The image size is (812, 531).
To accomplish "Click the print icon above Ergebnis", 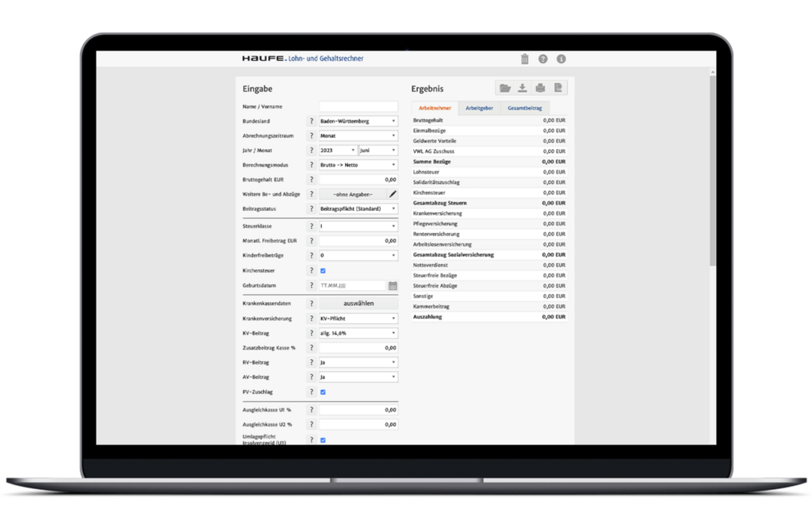I will pos(539,88).
